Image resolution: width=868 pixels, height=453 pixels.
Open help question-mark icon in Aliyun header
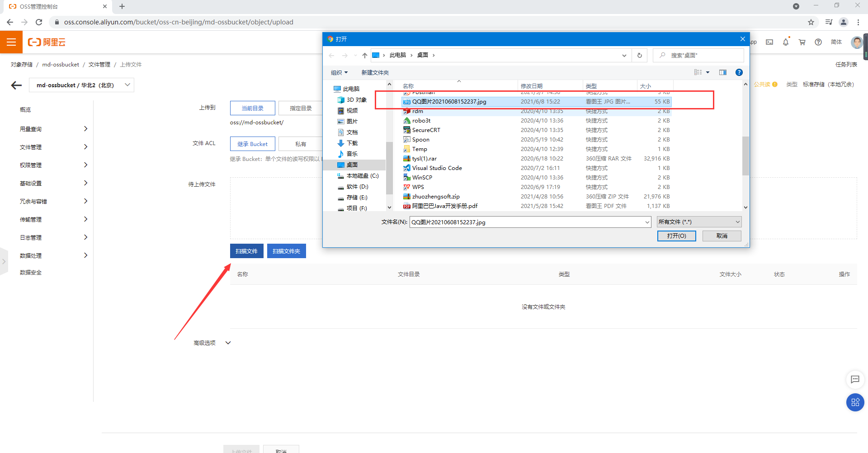pos(818,42)
